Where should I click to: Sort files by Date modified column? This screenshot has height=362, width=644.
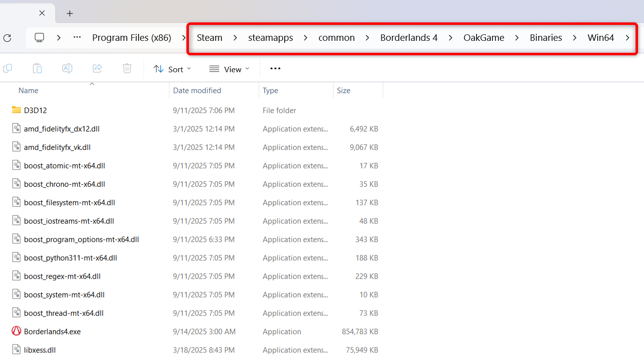click(197, 91)
